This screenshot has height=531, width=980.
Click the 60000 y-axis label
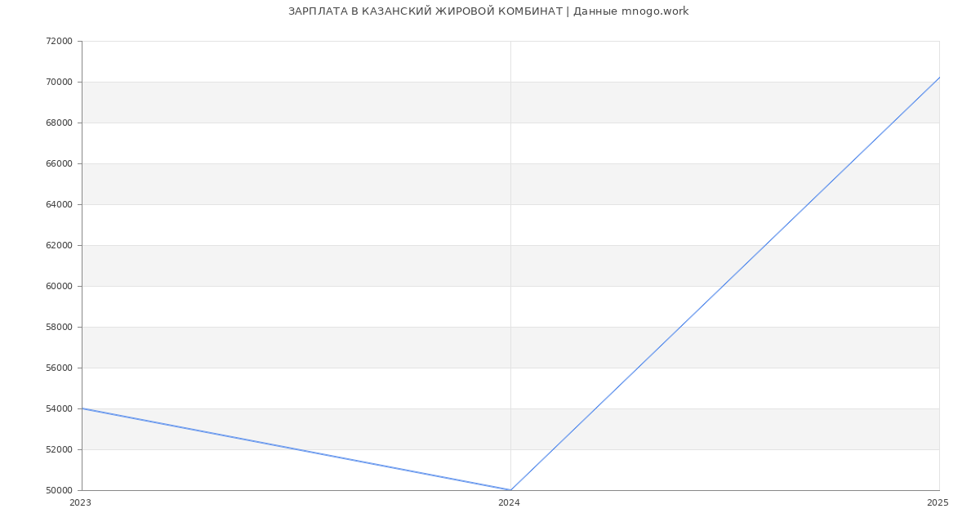click(x=60, y=286)
